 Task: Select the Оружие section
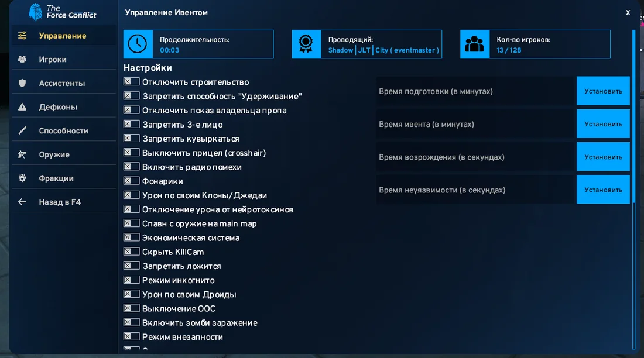coord(64,155)
